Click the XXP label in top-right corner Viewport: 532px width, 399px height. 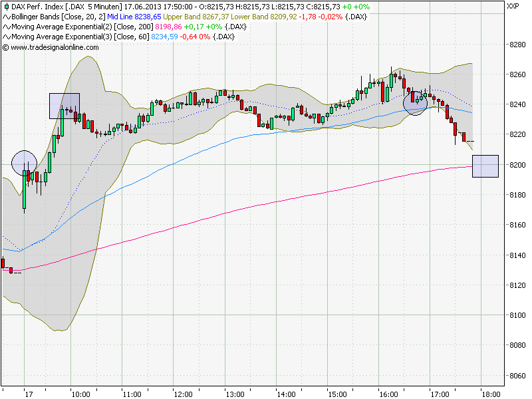pyautogui.click(x=513, y=6)
